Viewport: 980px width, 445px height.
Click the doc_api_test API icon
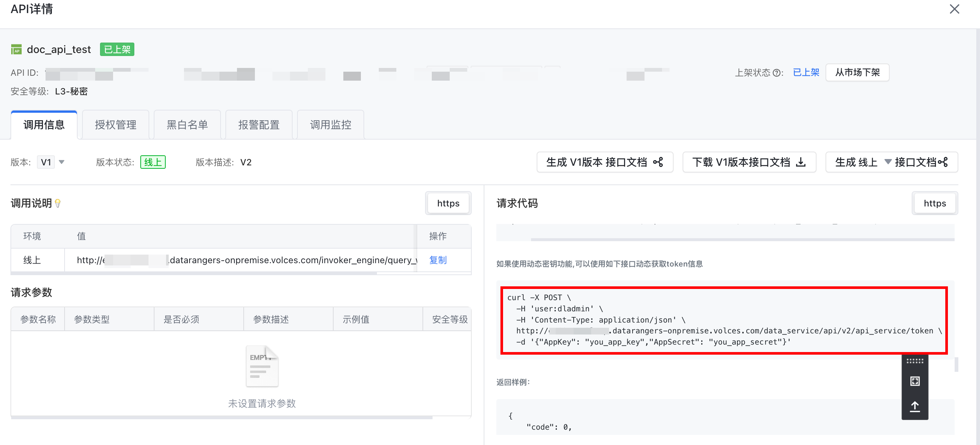[16, 50]
